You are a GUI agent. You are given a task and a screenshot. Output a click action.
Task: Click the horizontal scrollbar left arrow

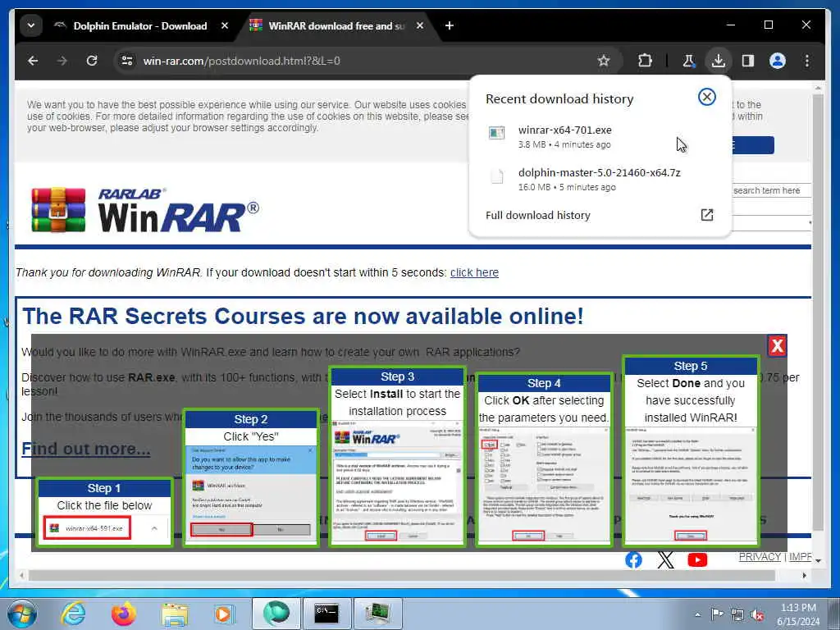point(21,575)
